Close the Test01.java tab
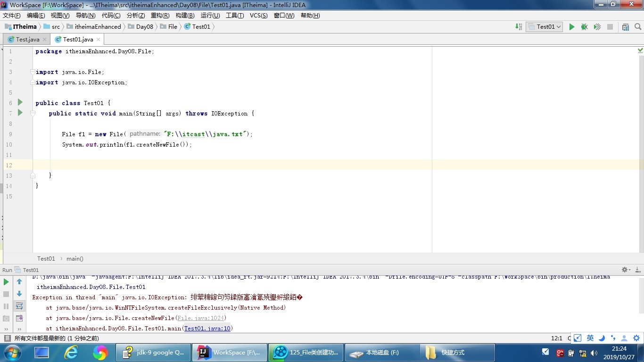This screenshot has height=362, width=644. pos(99,40)
